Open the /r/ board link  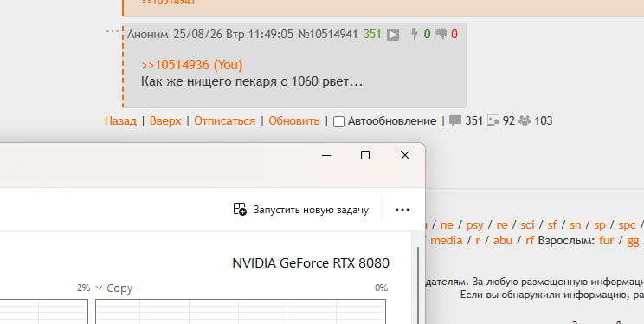[478, 241]
